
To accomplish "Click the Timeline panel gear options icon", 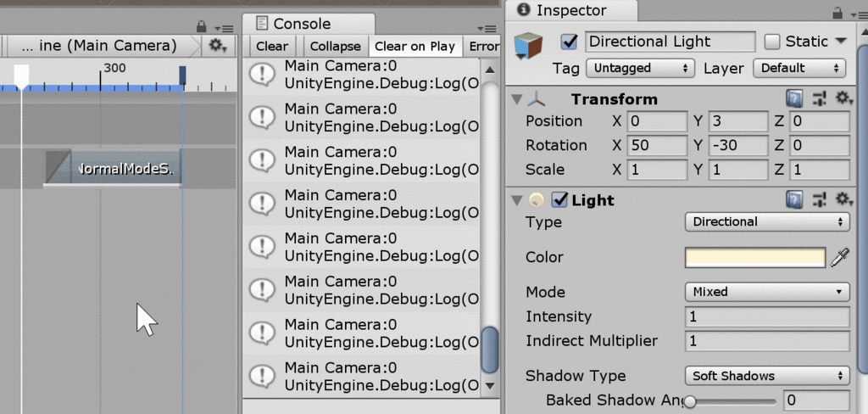I will click(x=218, y=46).
